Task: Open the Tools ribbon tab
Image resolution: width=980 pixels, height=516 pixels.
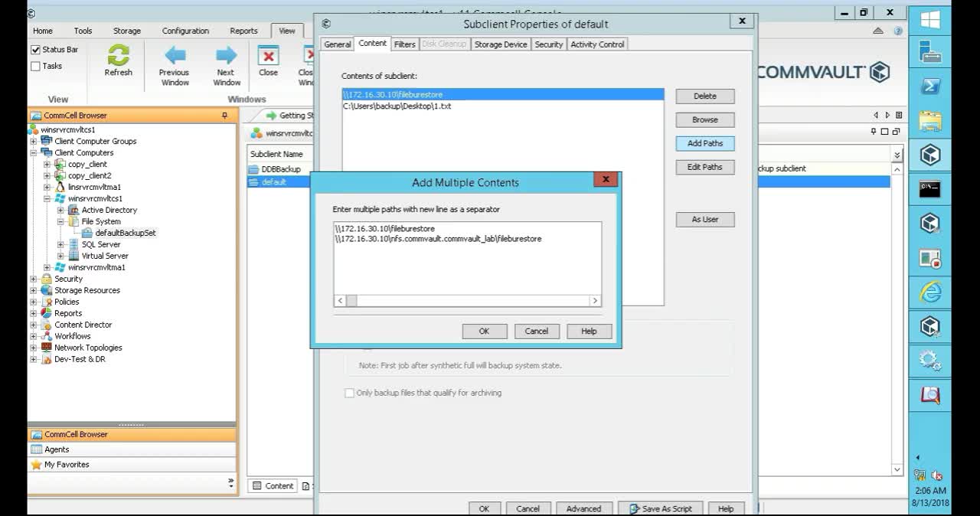Action: (x=83, y=31)
